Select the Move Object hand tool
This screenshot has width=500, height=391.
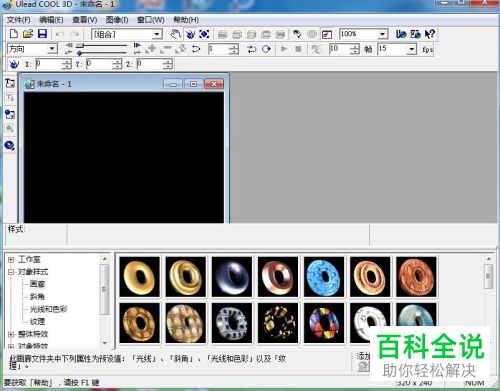coord(175,34)
